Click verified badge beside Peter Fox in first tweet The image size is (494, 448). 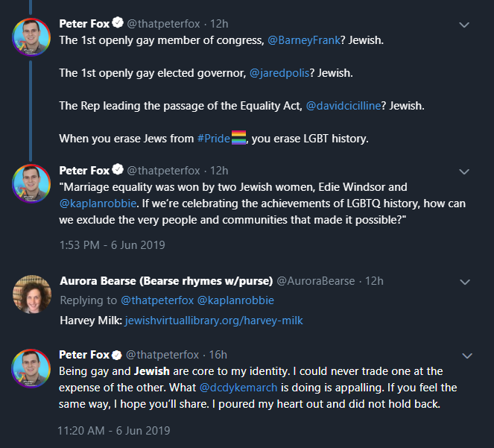click(x=116, y=24)
